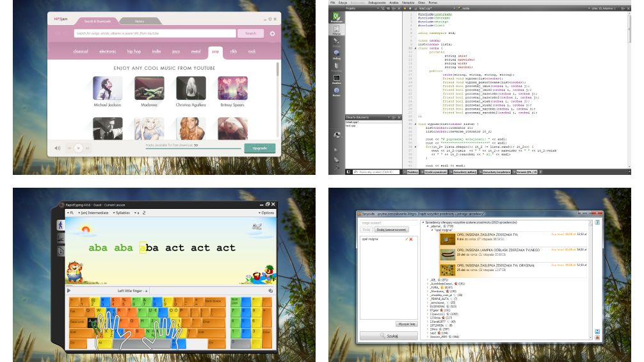Viewport: 644px width, 362px height.
Task: Open Christina Aguilera artist thumbnail
Action: point(191,88)
